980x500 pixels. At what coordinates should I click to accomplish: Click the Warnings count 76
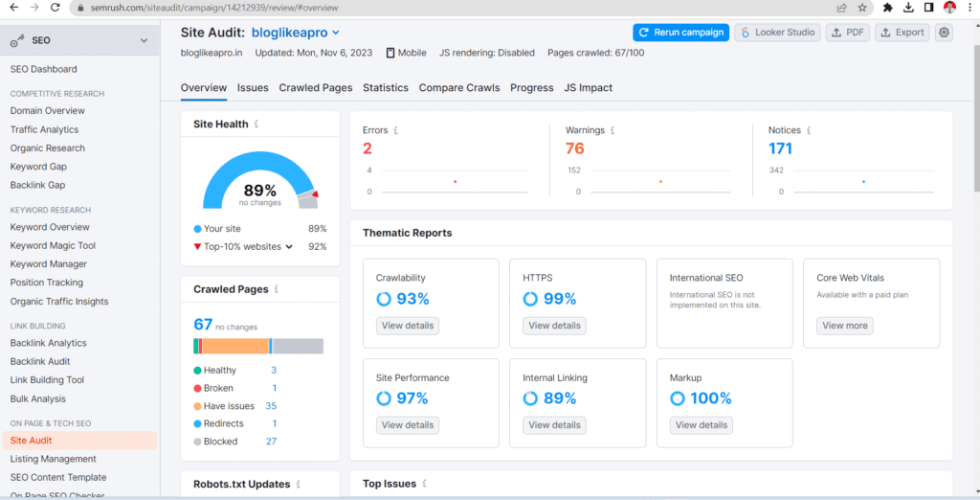pos(574,148)
